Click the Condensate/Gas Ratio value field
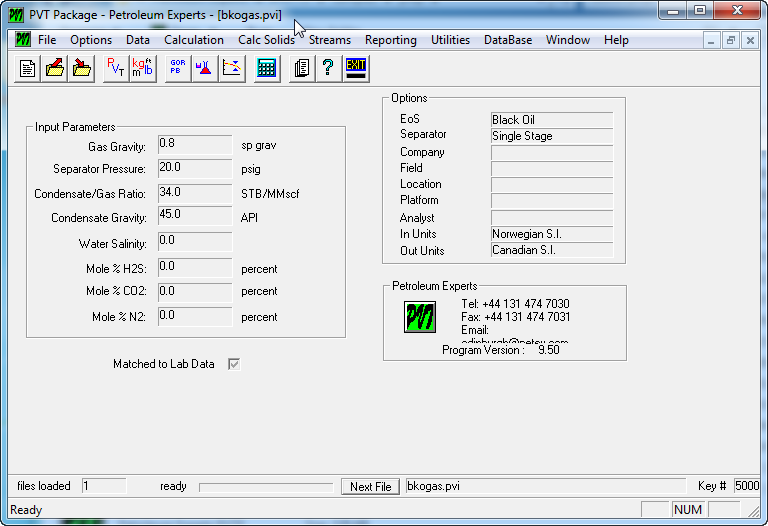The image size is (768, 526). click(195, 193)
